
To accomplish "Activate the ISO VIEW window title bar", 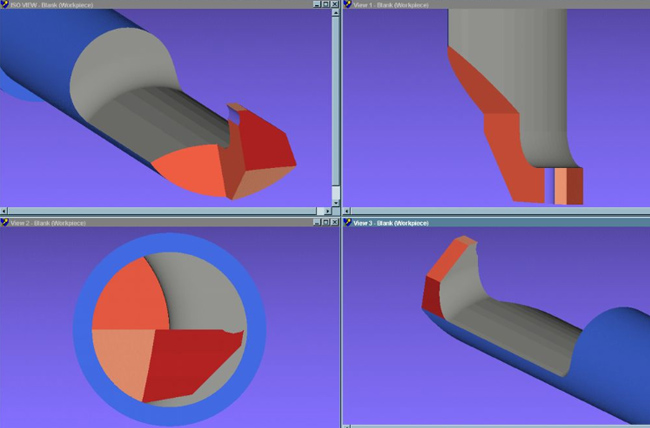I will tap(150, 5).
